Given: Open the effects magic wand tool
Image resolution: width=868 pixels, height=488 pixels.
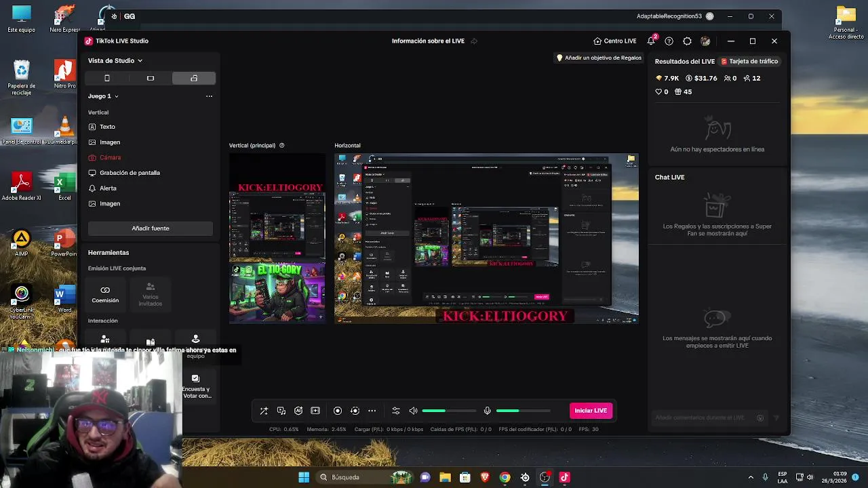Looking at the screenshot, I should coord(264,411).
